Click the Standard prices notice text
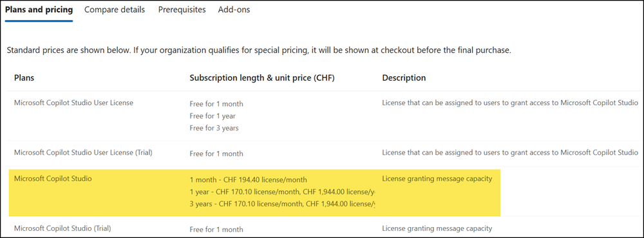This screenshot has width=644, height=238. pyautogui.click(x=259, y=51)
